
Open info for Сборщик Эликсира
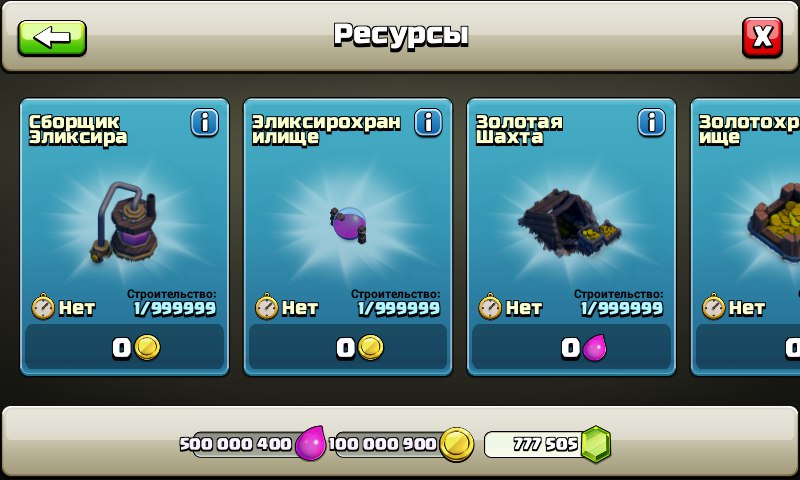pyautogui.click(x=205, y=122)
